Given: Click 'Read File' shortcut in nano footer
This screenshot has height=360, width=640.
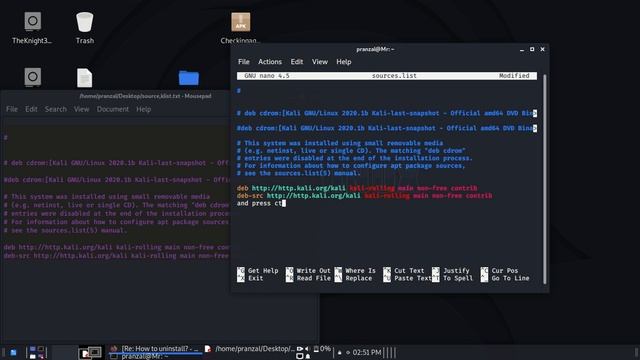Looking at the screenshot, I should pos(308,278).
